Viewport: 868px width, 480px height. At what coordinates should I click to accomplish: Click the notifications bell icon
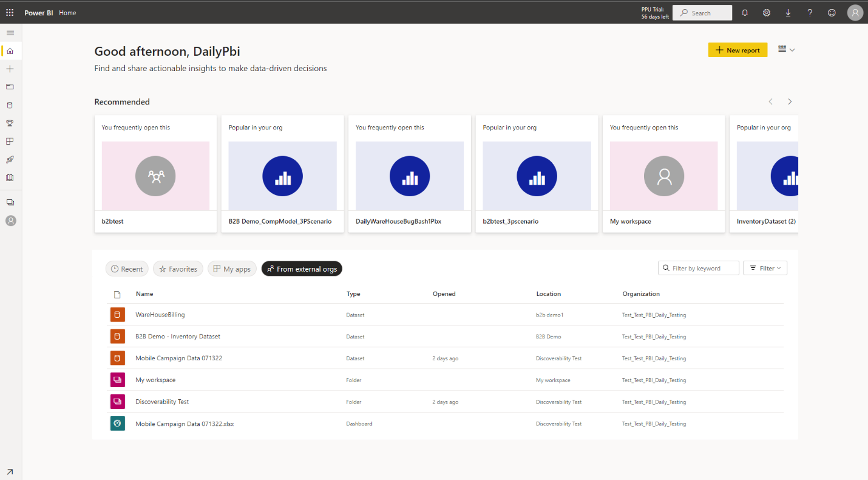[x=745, y=13]
